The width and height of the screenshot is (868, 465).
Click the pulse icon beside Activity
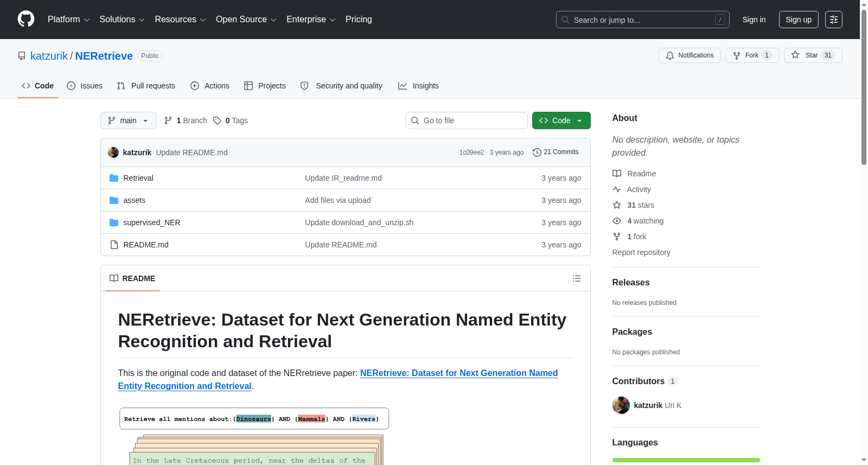tap(617, 189)
